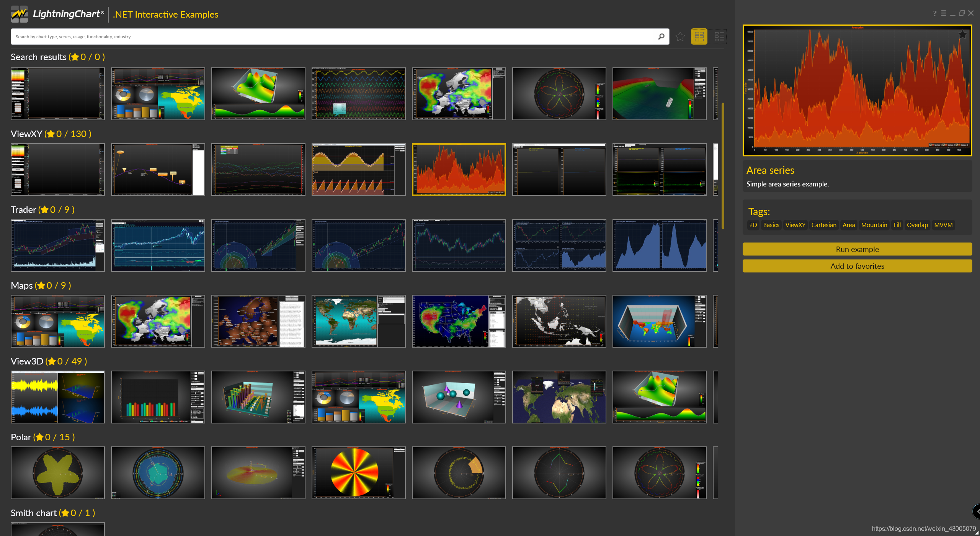Click the gallery vertical scrollbar
The height and width of the screenshot is (536, 980).
pos(723,166)
